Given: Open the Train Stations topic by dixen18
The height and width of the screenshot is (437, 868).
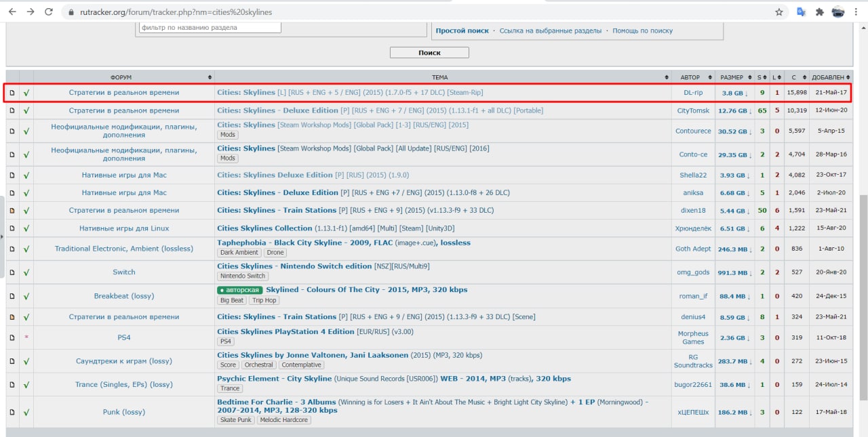Looking at the screenshot, I should click(x=355, y=211).
